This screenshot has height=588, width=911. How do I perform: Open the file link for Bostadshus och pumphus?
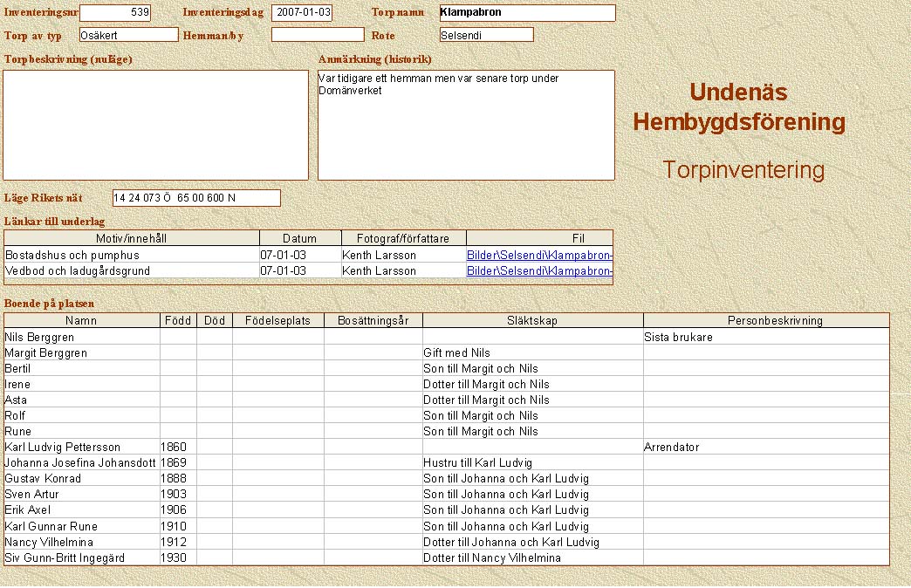click(x=539, y=256)
